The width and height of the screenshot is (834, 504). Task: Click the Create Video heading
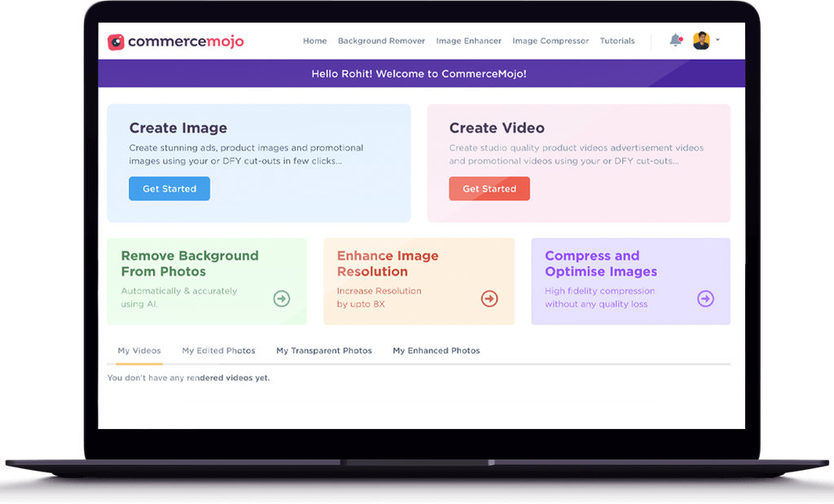point(497,128)
